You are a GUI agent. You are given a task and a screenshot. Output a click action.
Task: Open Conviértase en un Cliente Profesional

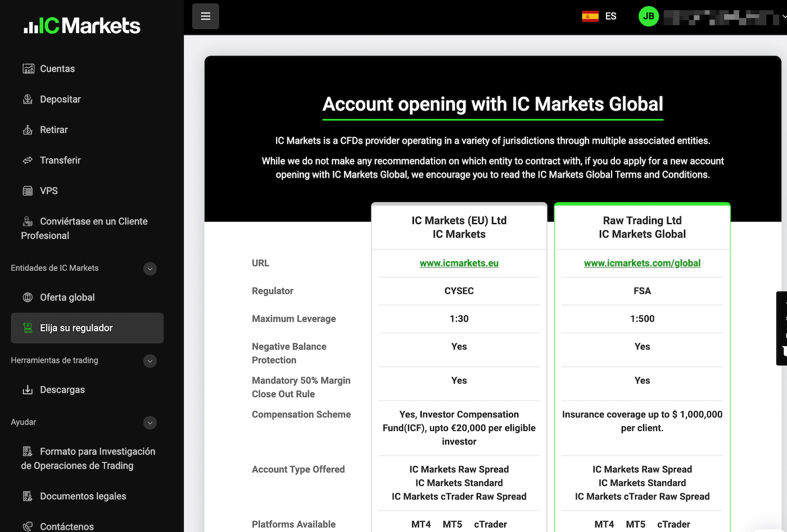click(x=84, y=229)
